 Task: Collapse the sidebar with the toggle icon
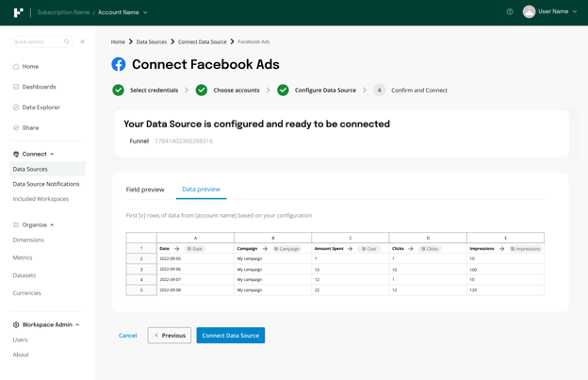[x=83, y=41]
